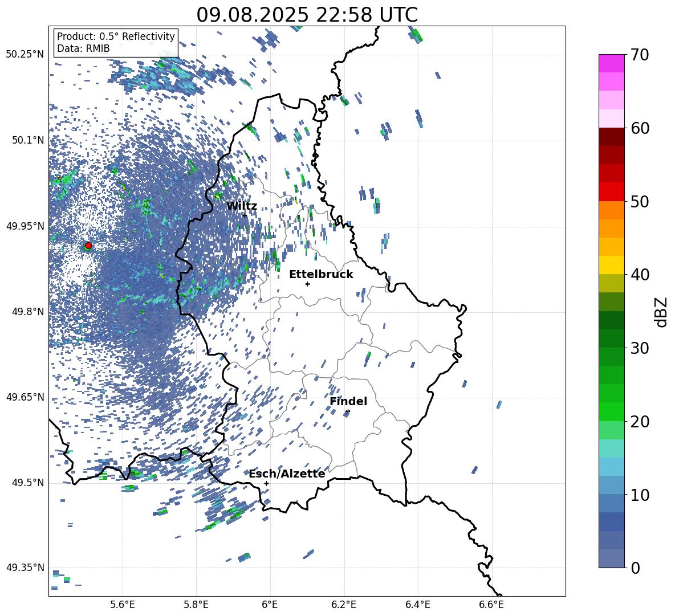Image resolution: width=675 pixels, height=616 pixels.
Task: Click the 20 value on colorbar
Action: coord(640,422)
